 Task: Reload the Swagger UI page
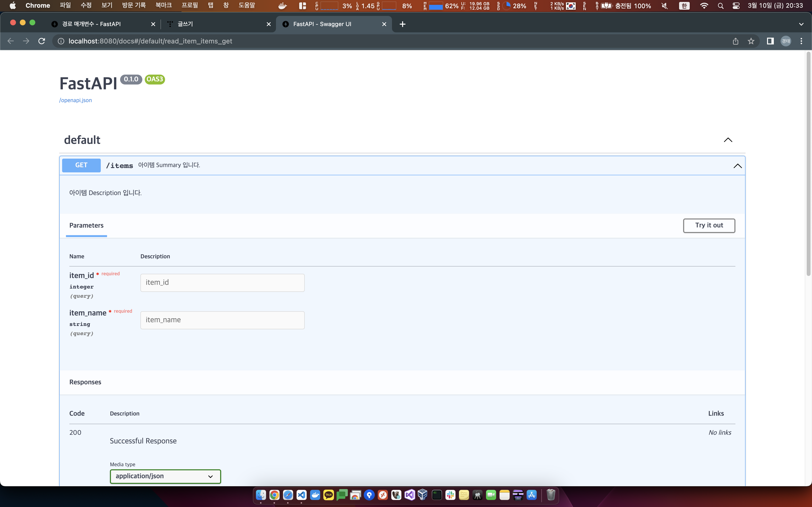coord(42,41)
